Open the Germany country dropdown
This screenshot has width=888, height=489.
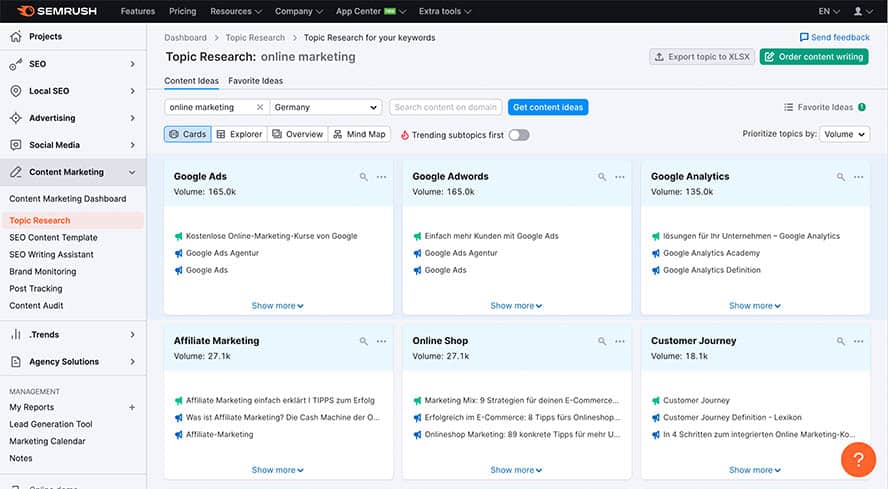coord(326,107)
